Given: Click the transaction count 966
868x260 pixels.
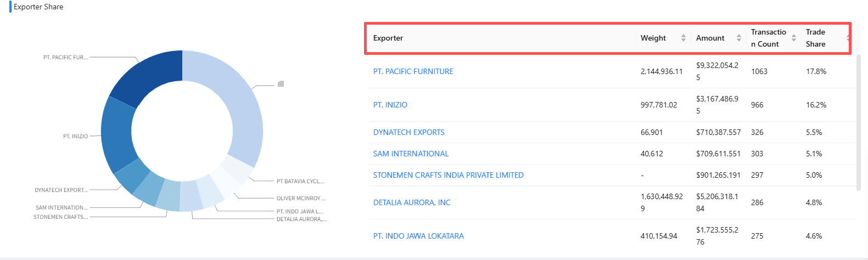Looking at the screenshot, I should click(757, 105).
